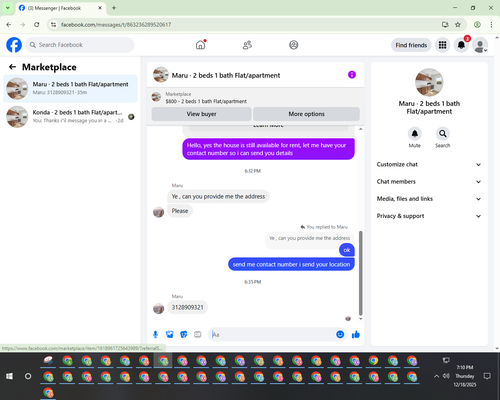500x400 pixels.
Task: Attach a file with the photo icon
Action: [170, 334]
